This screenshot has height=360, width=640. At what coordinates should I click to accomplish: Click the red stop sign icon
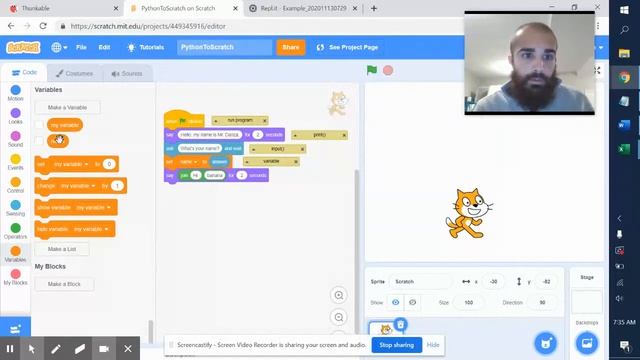click(388, 70)
